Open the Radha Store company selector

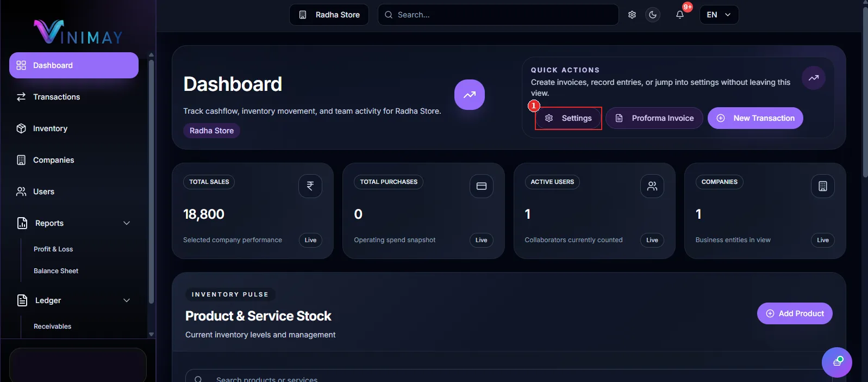click(x=329, y=15)
